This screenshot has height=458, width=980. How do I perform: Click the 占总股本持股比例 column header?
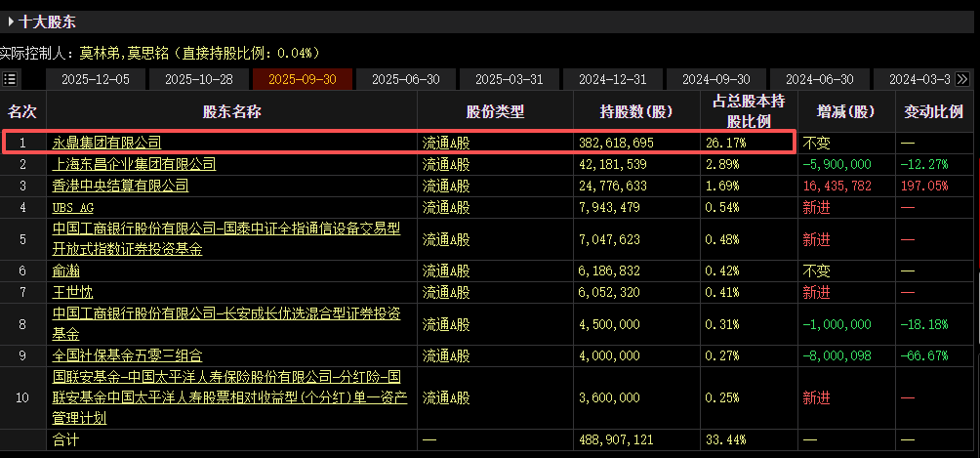(x=749, y=110)
